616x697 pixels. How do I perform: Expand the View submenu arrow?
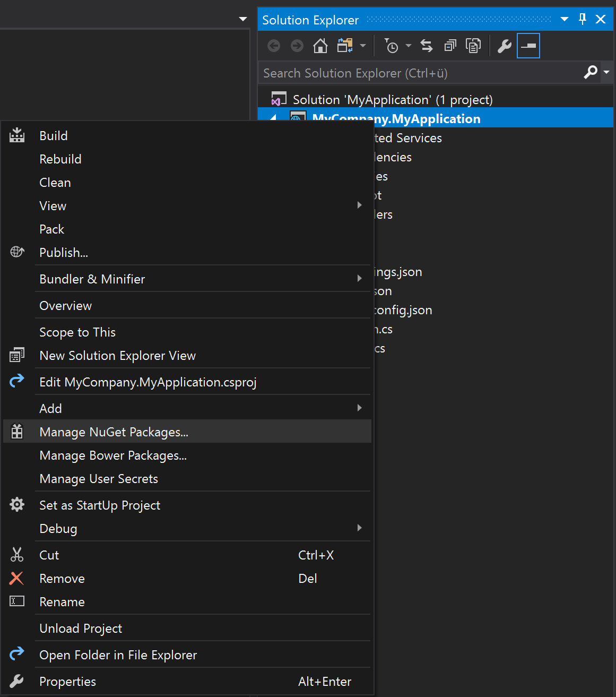360,205
